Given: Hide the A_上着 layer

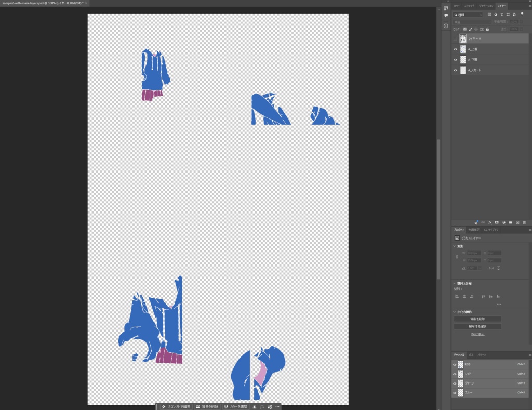Looking at the screenshot, I should (455, 49).
